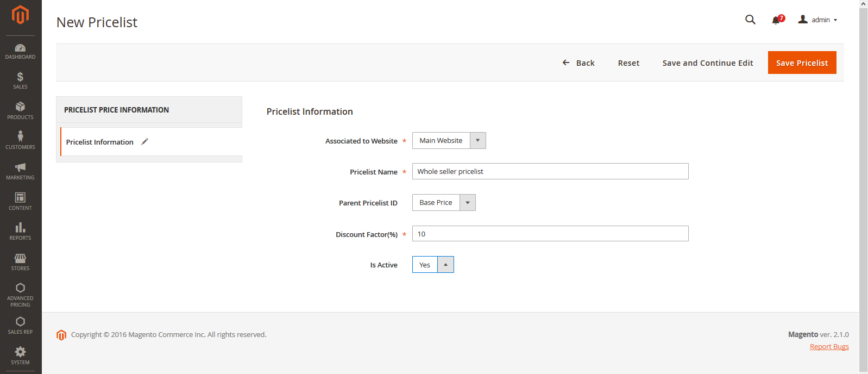Click the Discount Factor(%) input field
The height and width of the screenshot is (374, 868).
pyautogui.click(x=550, y=234)
